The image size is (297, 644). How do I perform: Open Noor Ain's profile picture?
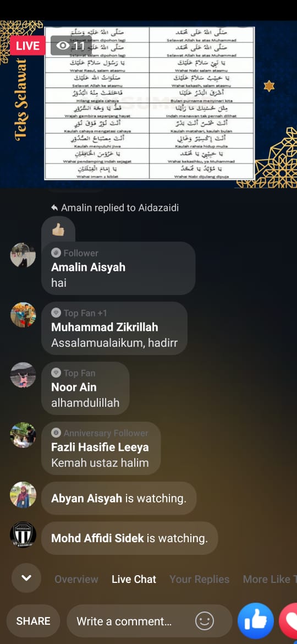(x=23, y=375)
